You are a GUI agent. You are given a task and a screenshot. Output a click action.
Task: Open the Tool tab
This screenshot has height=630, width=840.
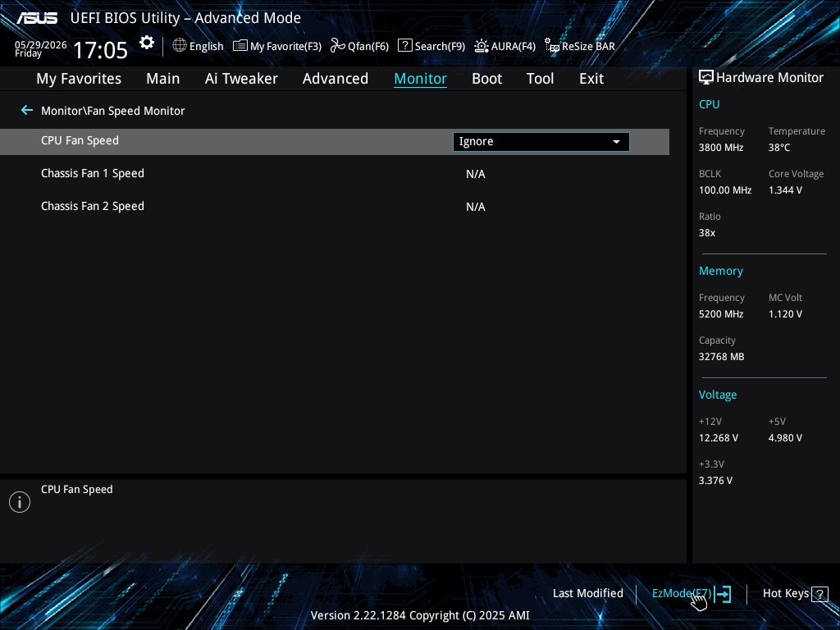(540, 79)
